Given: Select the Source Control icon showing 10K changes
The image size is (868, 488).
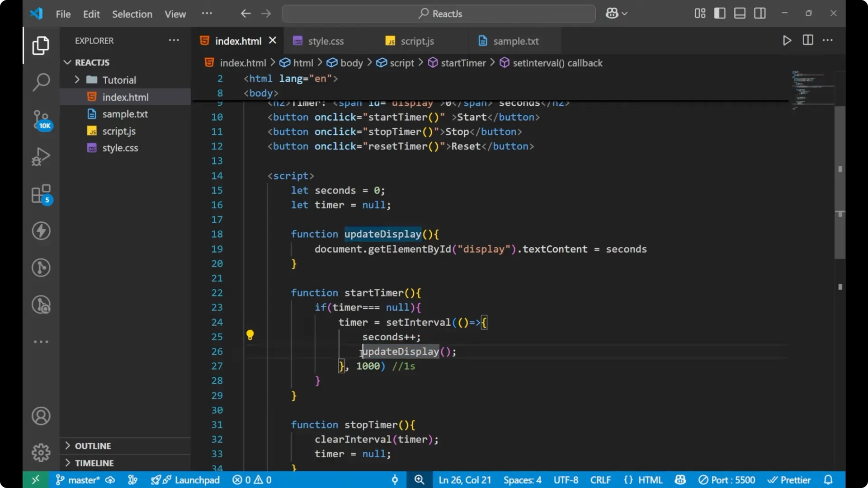Looking at the screenshot, I should 41,120.
